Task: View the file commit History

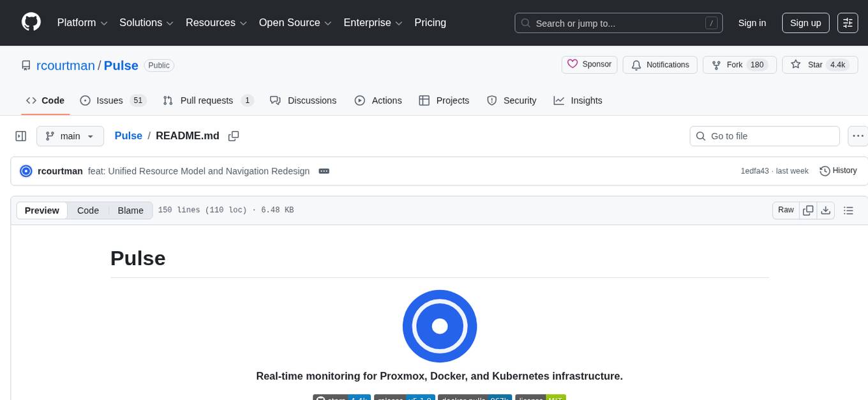Action: point(838,171)
